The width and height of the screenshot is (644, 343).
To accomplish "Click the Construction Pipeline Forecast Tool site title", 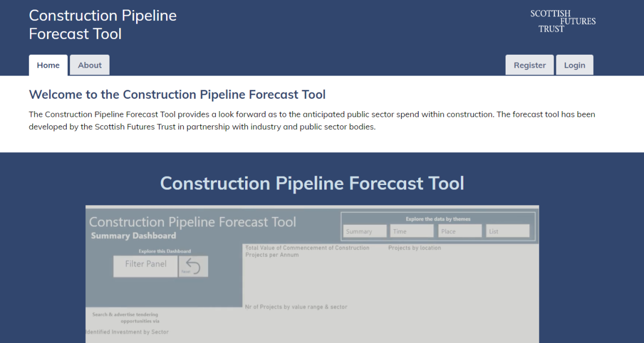I will [x=102, y=24].
